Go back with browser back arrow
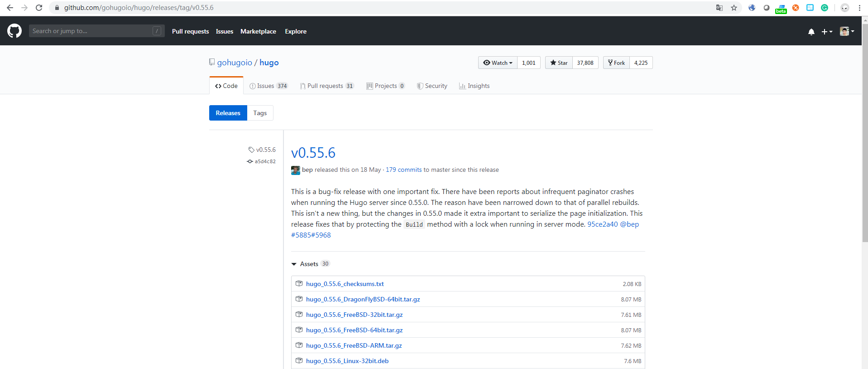The height and width of the screenshot is (369, 868). 10,8
